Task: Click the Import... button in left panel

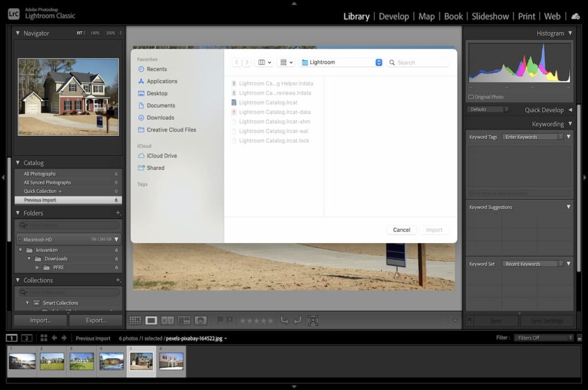Action: click(41, 321)
